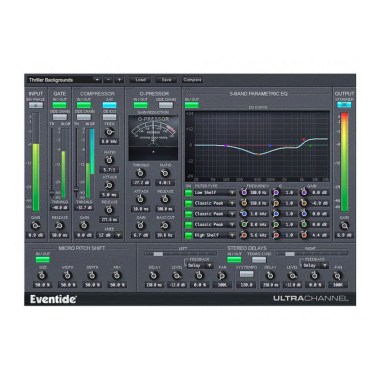The image size is (380, 380).
Task: Click the left delay pan knob
Action: 222,276
